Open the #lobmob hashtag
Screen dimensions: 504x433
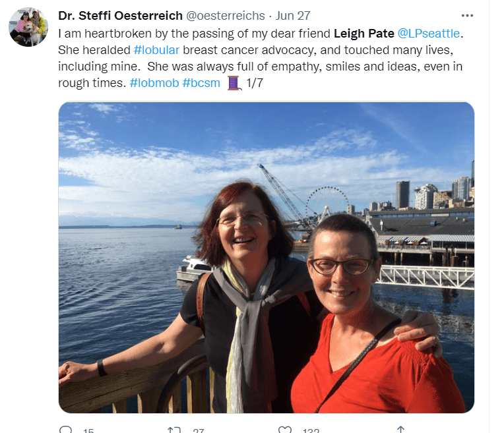(x=154, y=83)
